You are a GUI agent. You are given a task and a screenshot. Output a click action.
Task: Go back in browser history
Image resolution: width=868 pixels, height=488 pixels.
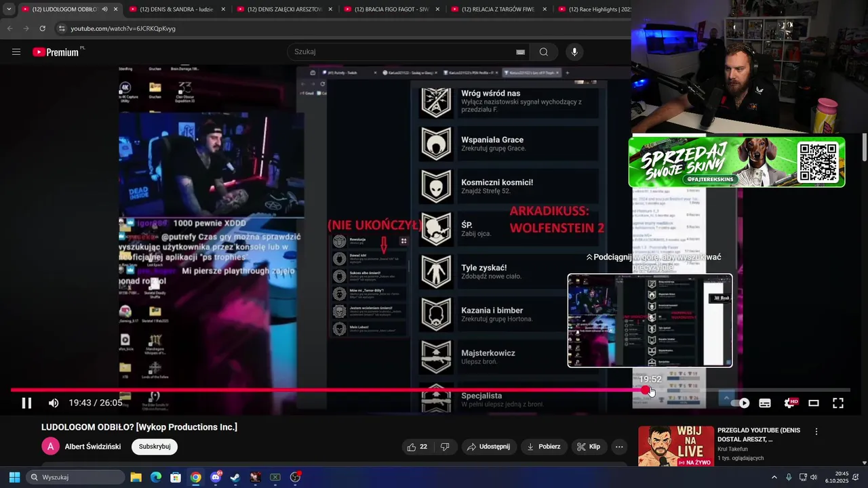[9, 28]
